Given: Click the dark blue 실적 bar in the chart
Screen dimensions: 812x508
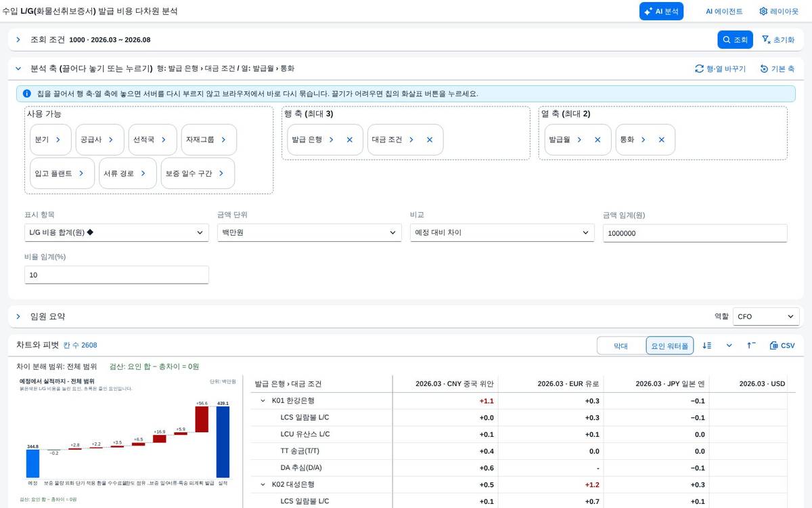Looking at the screenshot, I should [x=223, y=442].
